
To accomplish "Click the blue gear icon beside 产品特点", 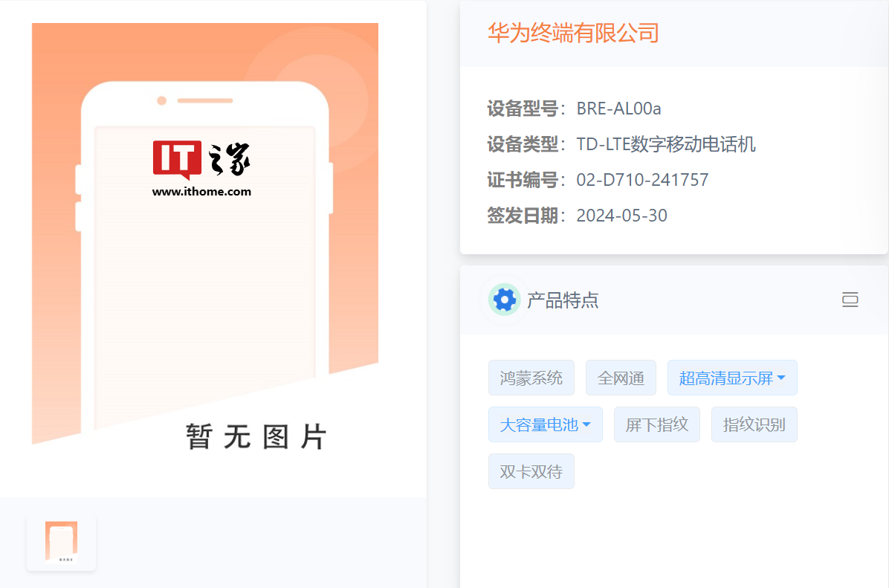I will click(504, 300).
